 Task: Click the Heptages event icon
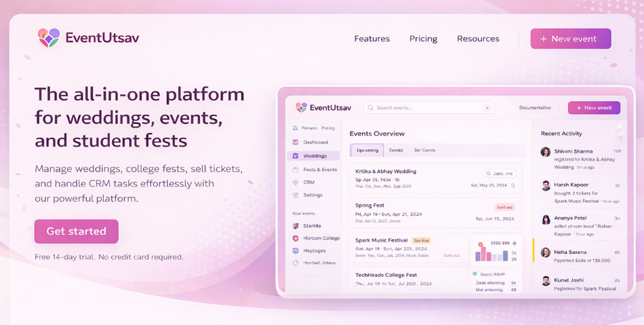coord(296,250)
